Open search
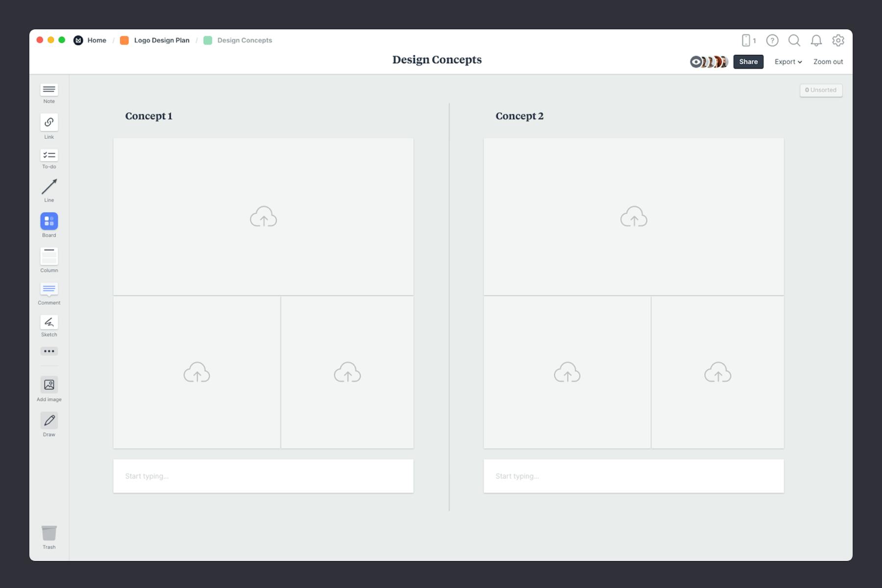Viewport: 882px width, 588px height. pyautogui.click(x=795, y=41)
